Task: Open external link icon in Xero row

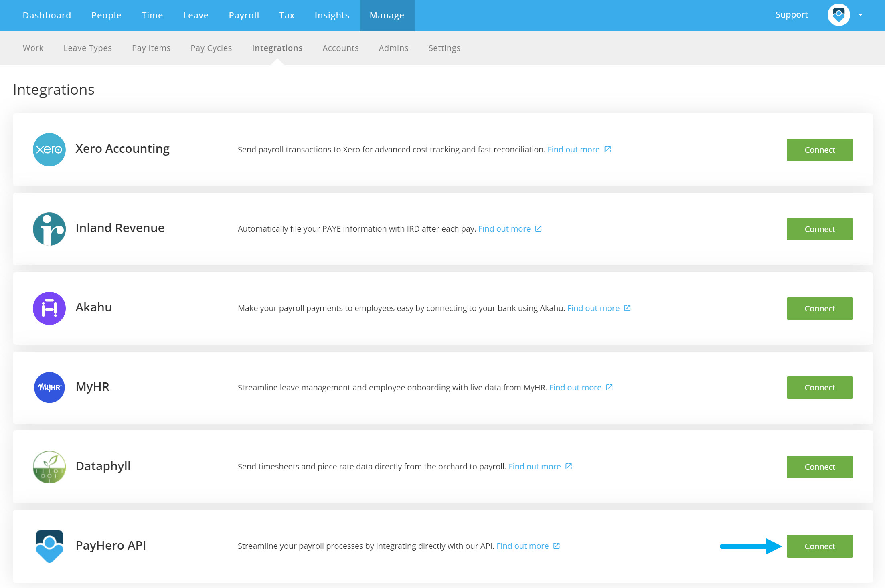Action: 608,149
